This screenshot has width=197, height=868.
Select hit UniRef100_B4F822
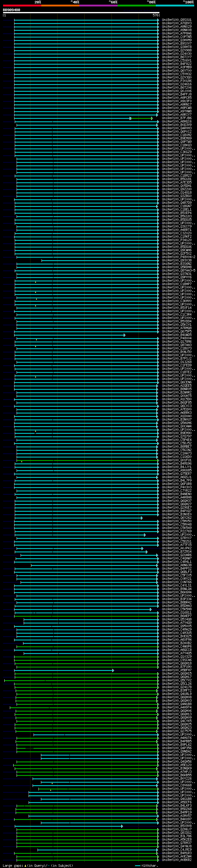point(176,64)
